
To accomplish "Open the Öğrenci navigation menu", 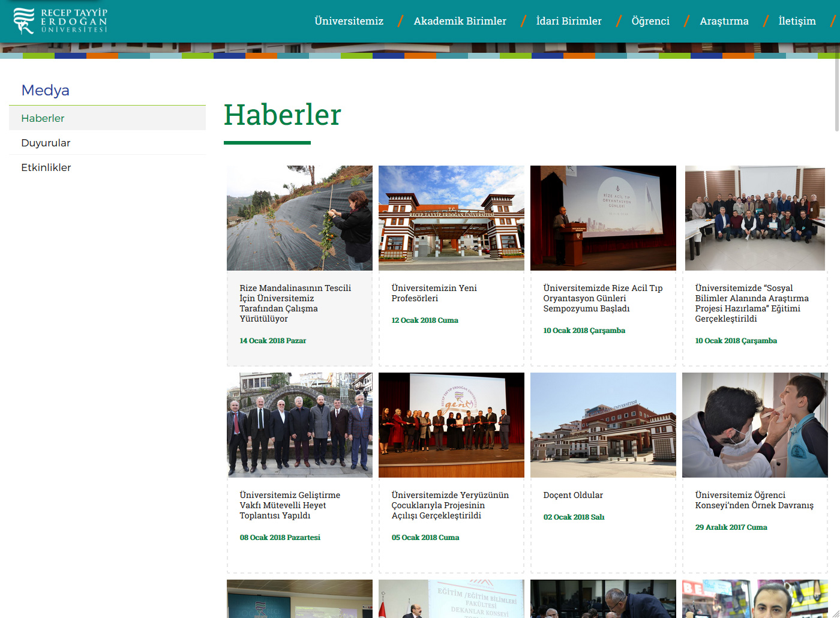I will click(x=650, y=21).
